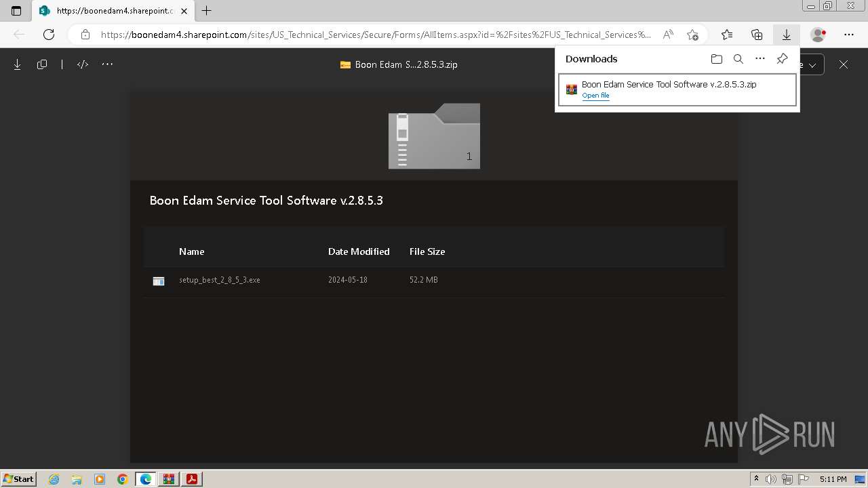The image size is (868, 488).
Task: Open File Explorer from taskbar
Action: (77, 479)
